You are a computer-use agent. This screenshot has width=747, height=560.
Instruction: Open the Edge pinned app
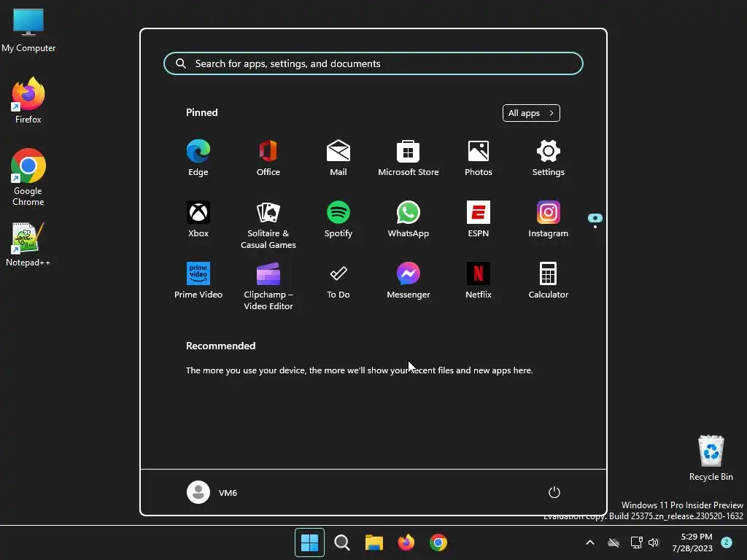point(198,158)
